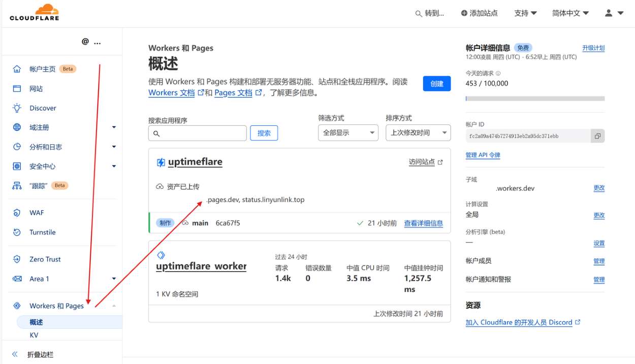
Task: Click the 查看详细信息 link
Action: click(424, 223)
